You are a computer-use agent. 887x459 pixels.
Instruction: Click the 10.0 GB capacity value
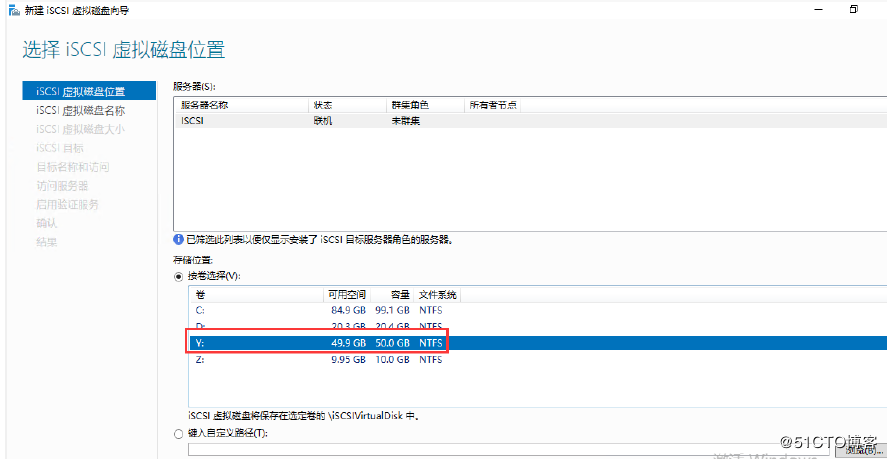[392, 359]
